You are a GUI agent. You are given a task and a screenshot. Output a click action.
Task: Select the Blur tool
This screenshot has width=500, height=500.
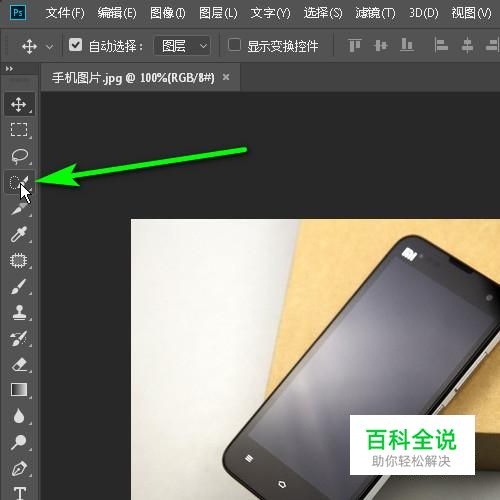tap(19, 416)
